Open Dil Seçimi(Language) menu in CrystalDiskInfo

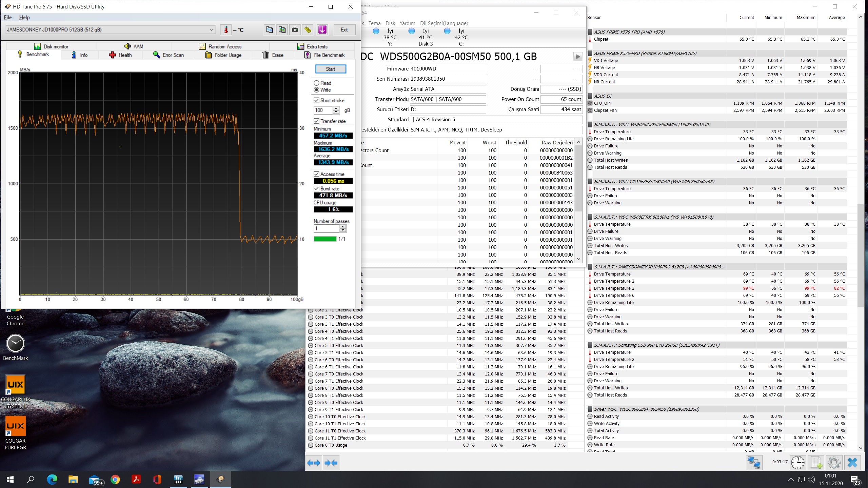tap(444, 23)
